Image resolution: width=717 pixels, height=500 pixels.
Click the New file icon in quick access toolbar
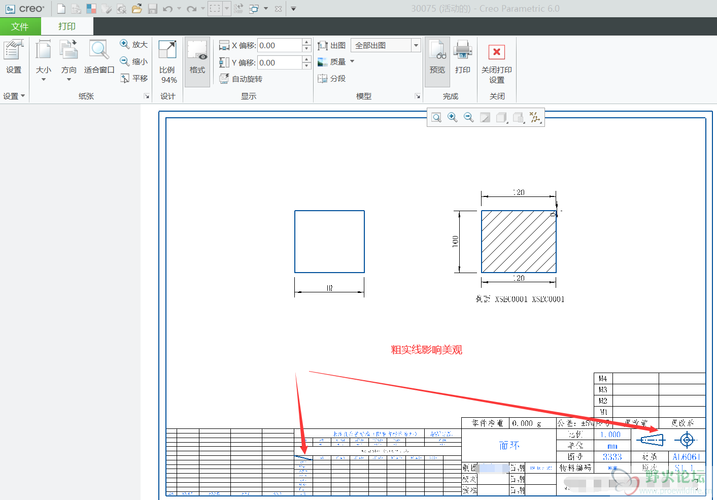pos(61,9)
